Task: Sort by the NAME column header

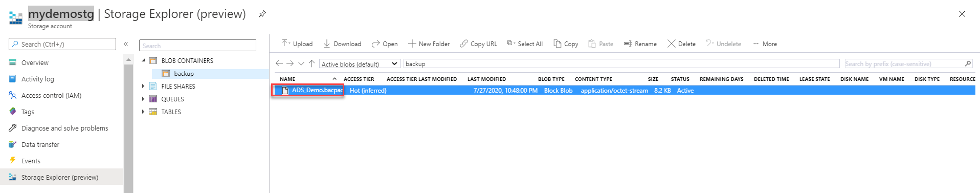Action: pos(287,79)
